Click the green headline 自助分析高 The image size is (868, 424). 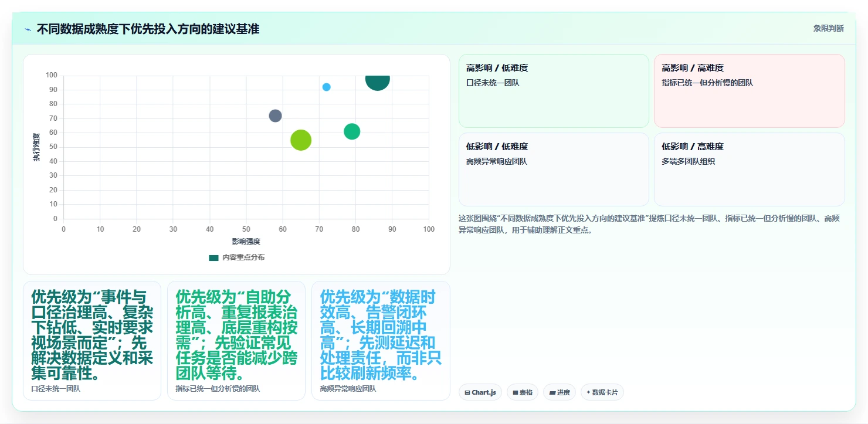pos(236,335)
